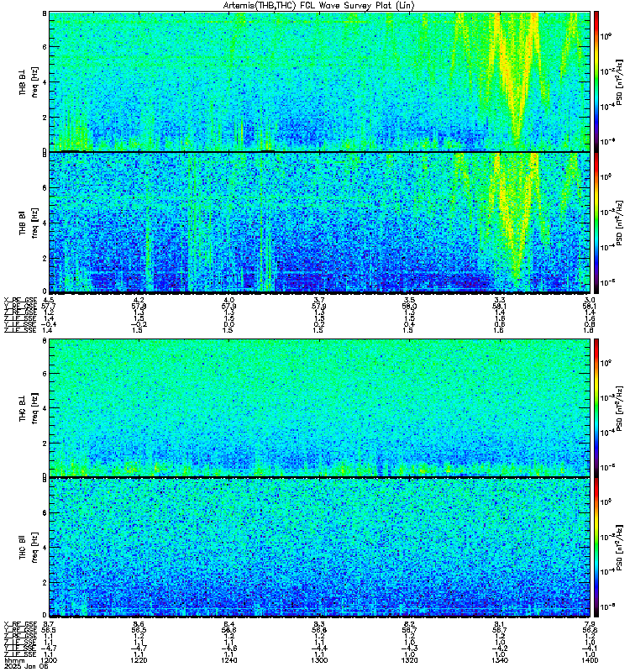
Task: Click the '1340' time tick label
Action: 499,660
